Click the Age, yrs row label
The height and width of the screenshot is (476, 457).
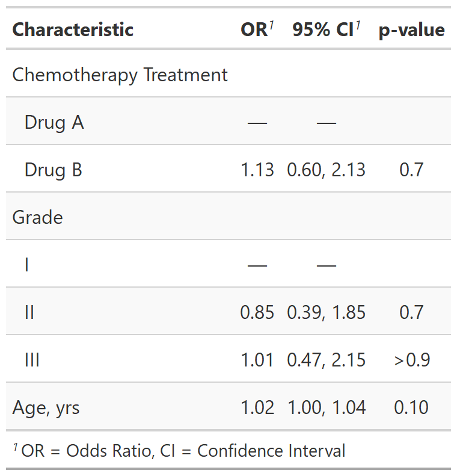point(46,408)
